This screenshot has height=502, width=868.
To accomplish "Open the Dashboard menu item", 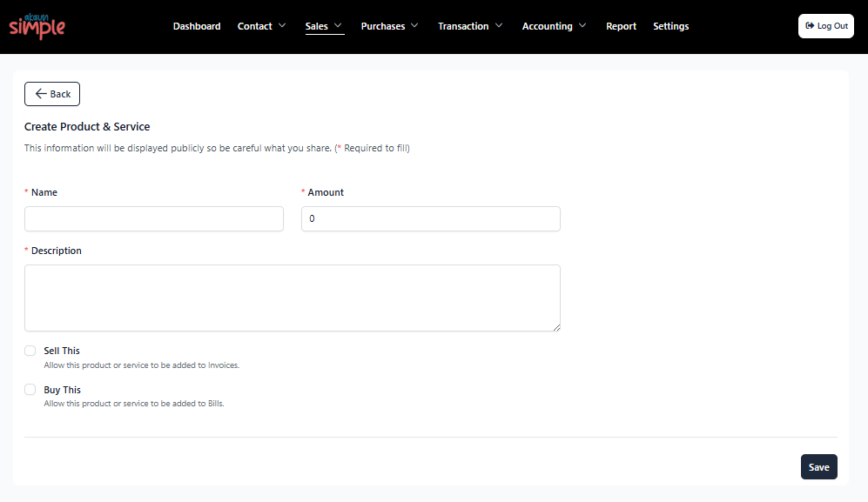I will click(197, 26).
